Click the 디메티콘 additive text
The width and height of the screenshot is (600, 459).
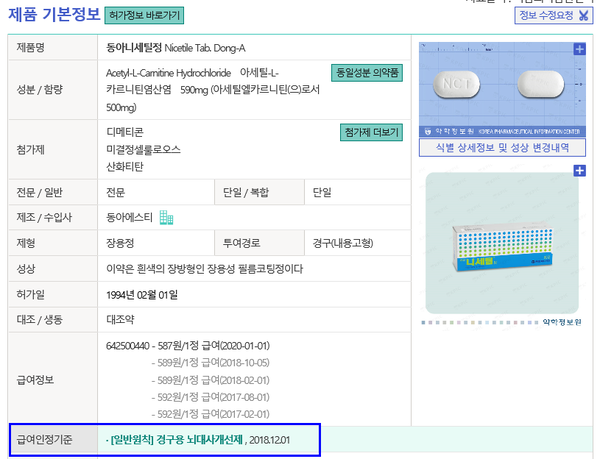point(125,132)
